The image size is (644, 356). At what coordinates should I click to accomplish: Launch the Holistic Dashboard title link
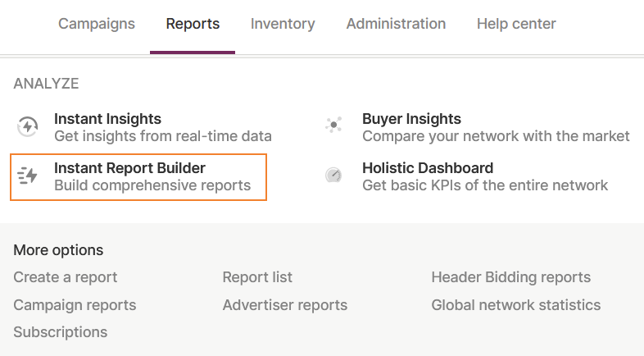(x=428, y=168)
